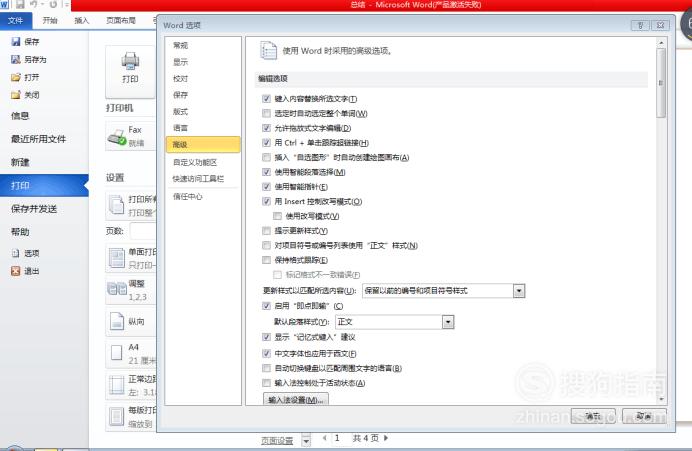The image size is (692, 451).
Task: Click the 页面设置 link
Action: point(277,440)
